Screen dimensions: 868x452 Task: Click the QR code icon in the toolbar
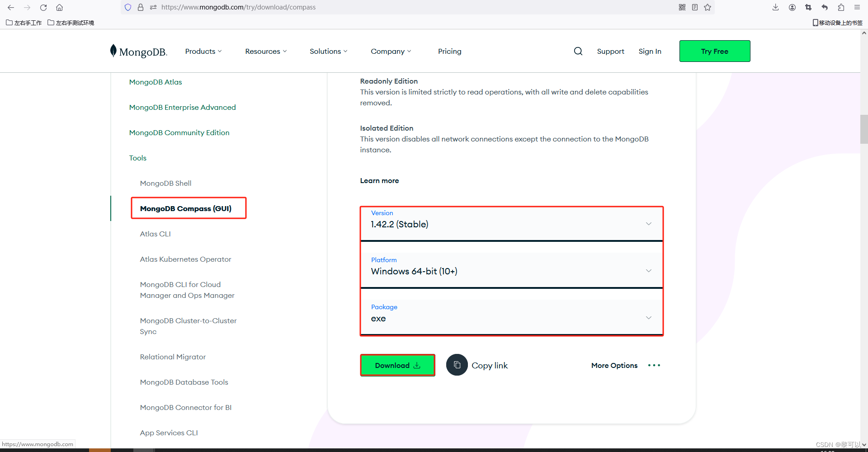682,7
